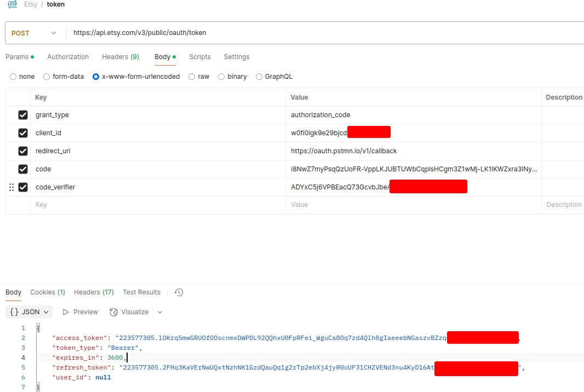This screenshot has height=392, width=584.
Task: Go to the Scripts tab
Action: coord(199,57)
